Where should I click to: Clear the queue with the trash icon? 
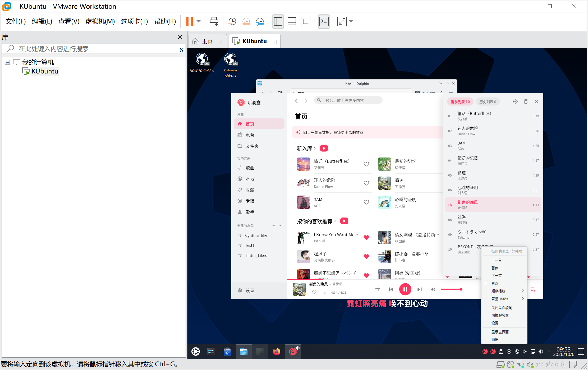526,101
